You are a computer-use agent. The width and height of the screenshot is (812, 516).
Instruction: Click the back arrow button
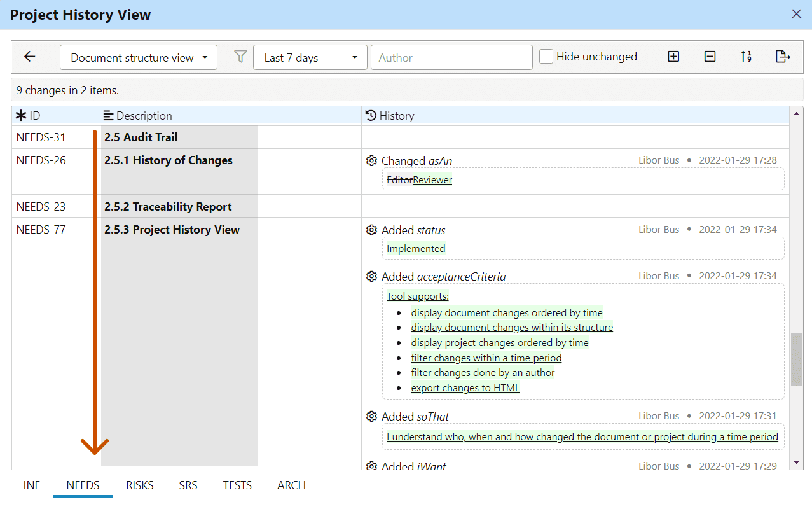pyautogui.click(x=30, y=57)
